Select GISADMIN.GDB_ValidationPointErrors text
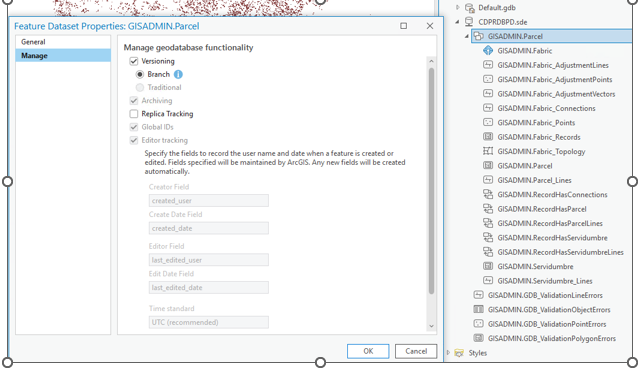This screenshot has width=638, height=374. (547, 324)
